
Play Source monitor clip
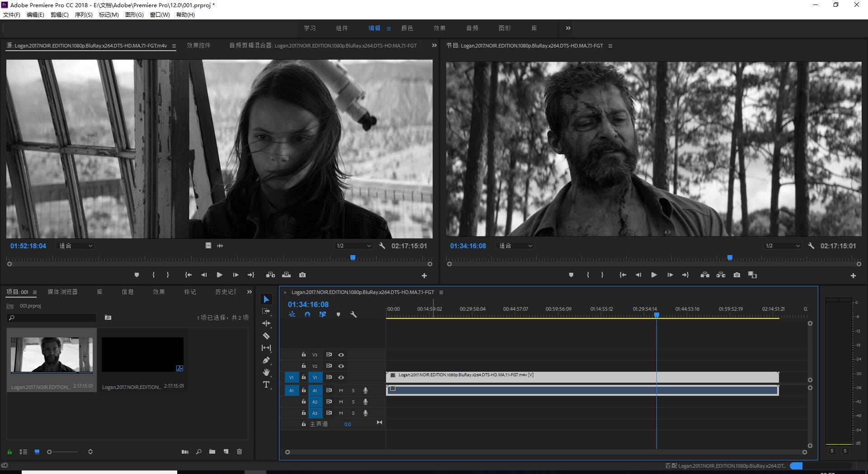tap(220, 275)
